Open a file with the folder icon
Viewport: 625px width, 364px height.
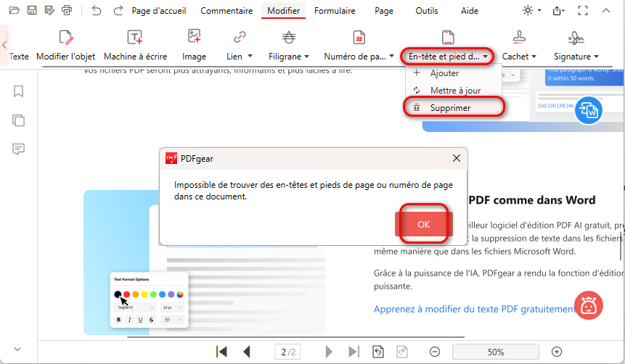click(15, 10)
